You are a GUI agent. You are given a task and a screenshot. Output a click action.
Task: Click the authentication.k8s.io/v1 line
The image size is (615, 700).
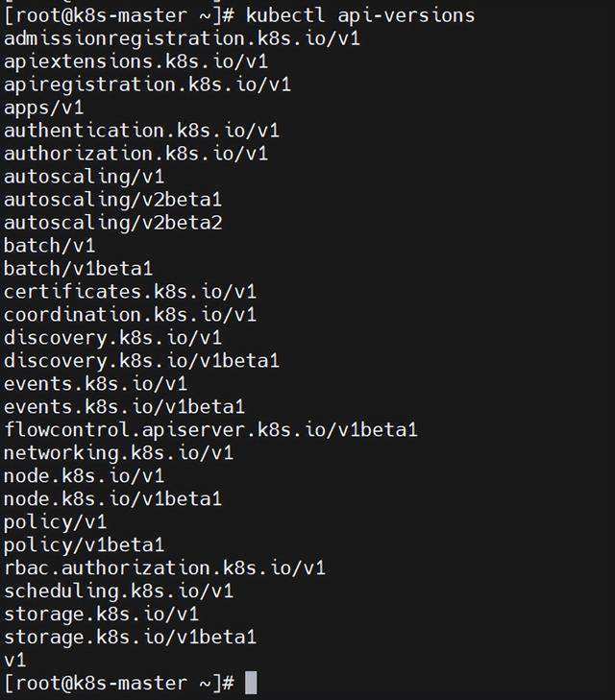(141, 131)
